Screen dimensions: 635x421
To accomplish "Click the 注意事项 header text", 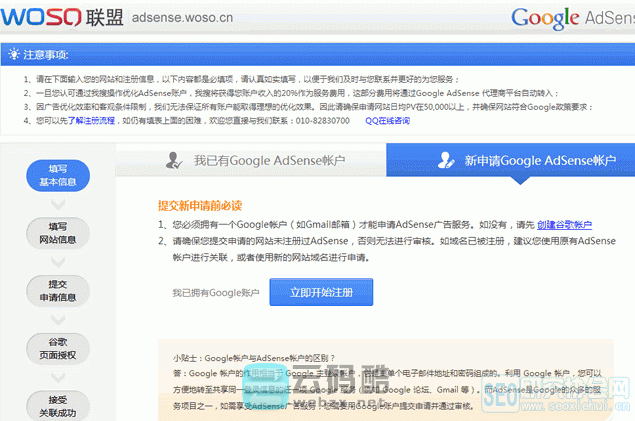I will [46, 55].
